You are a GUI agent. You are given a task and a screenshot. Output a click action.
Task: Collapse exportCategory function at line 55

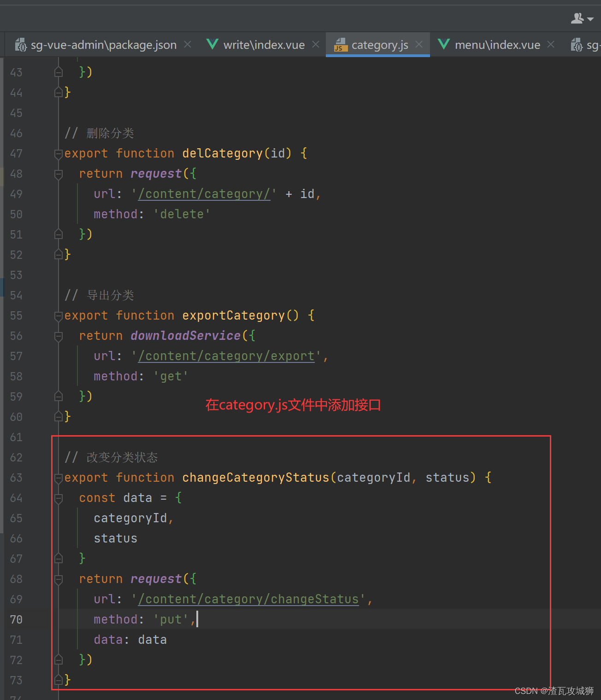(x=59, y=316)
